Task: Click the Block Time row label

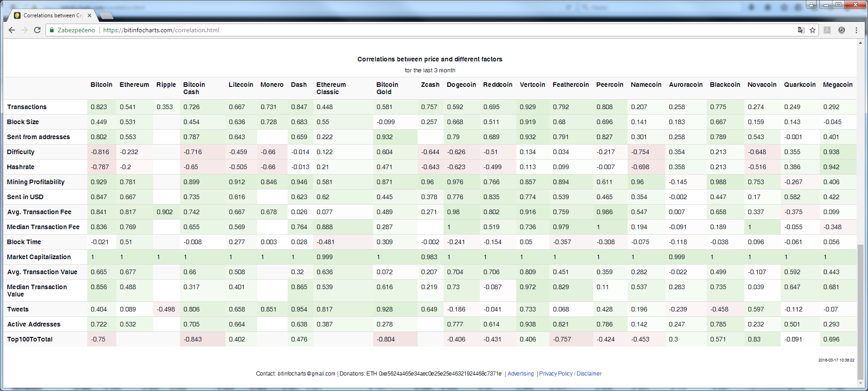Action: [x=24, y=242]
